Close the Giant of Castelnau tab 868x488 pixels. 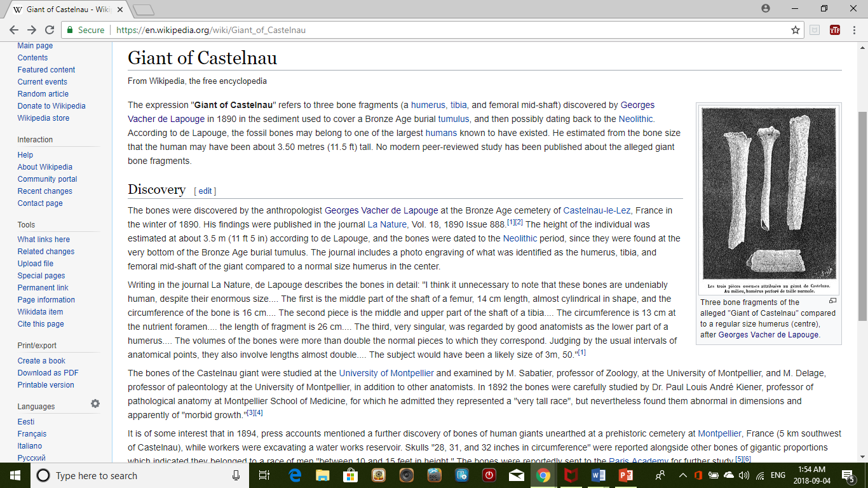[120, 10]
